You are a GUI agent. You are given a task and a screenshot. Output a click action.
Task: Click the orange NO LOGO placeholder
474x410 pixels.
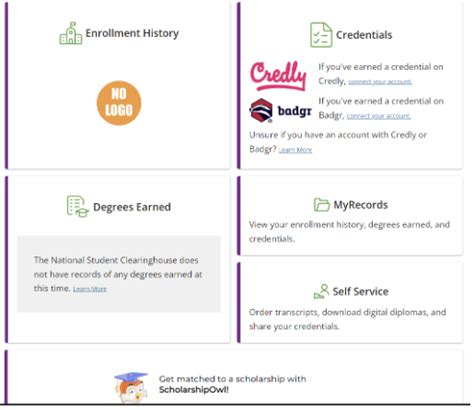(x=119, y=103)
